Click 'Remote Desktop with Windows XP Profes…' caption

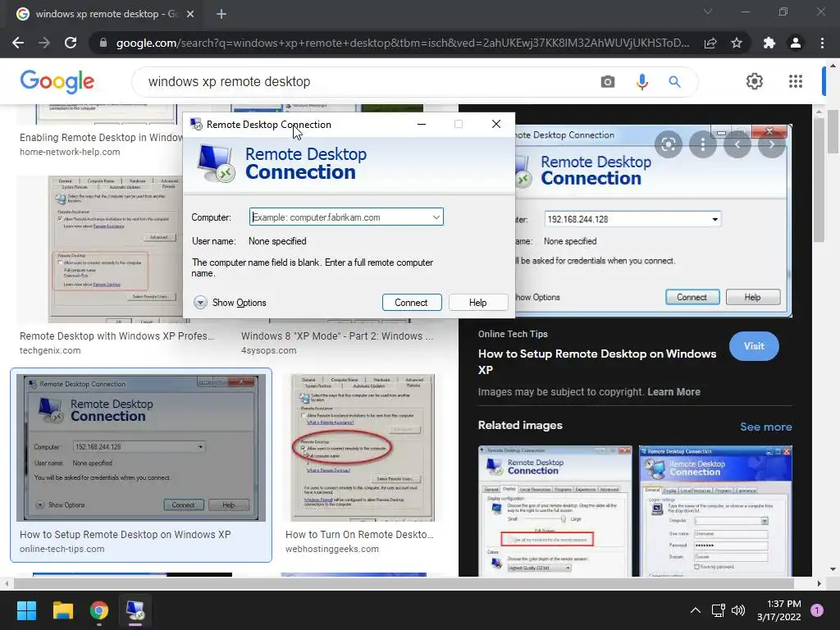116,336
